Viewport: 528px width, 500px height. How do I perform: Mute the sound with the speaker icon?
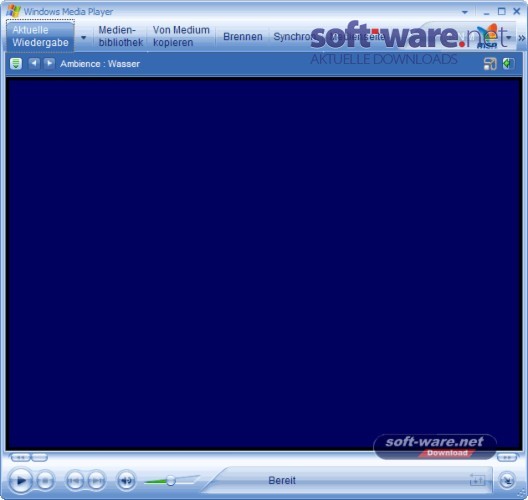pyautogui.click(x=126, y=480)
